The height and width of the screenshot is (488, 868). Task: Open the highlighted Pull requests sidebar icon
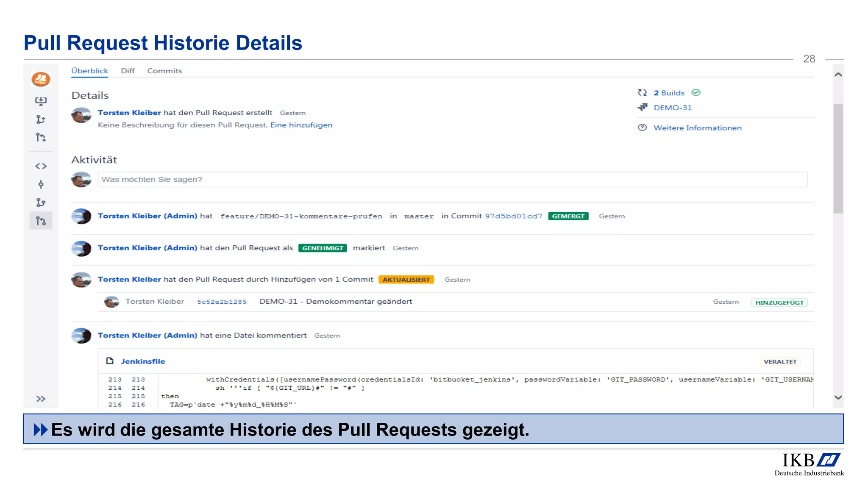click(x=41, y=221)
